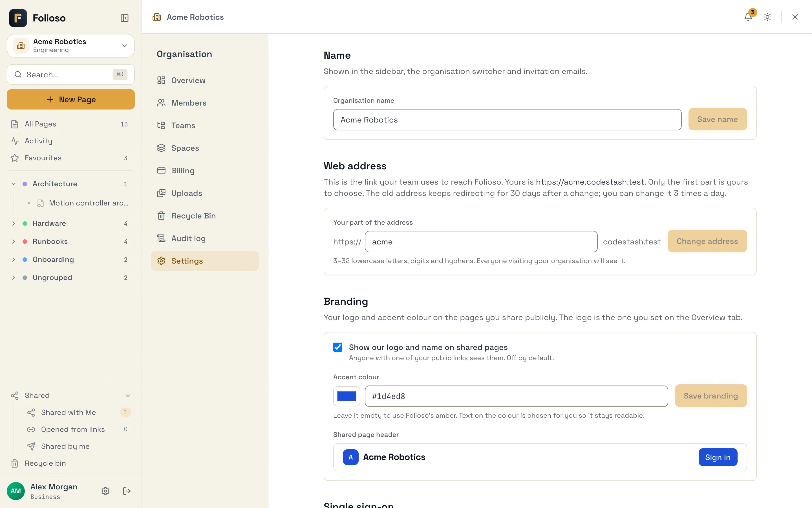The width and height of the screenshot is (812, 508).
Task: Click Alex Morgan avatar
Action: click(16, 491)
